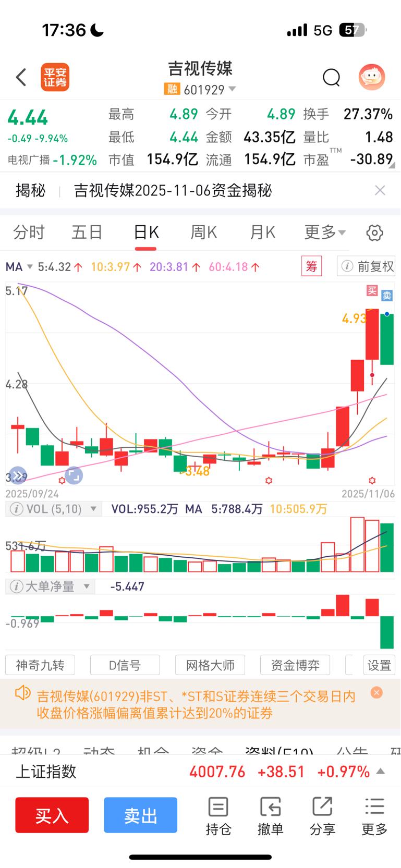Image resolution: width=401 pixels, height=868 pixels.
Task: Tap the fullscreen expand chart icon
Action: coord(74,475)
